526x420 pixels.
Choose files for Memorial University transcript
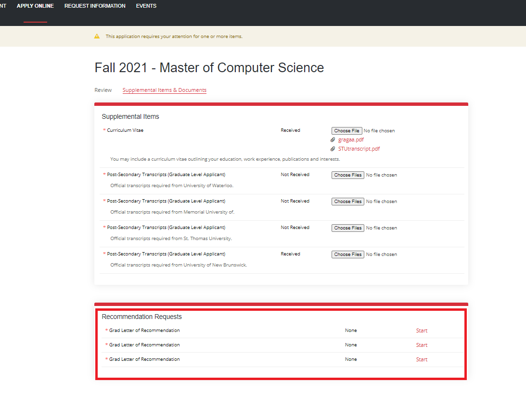[347, 202]
